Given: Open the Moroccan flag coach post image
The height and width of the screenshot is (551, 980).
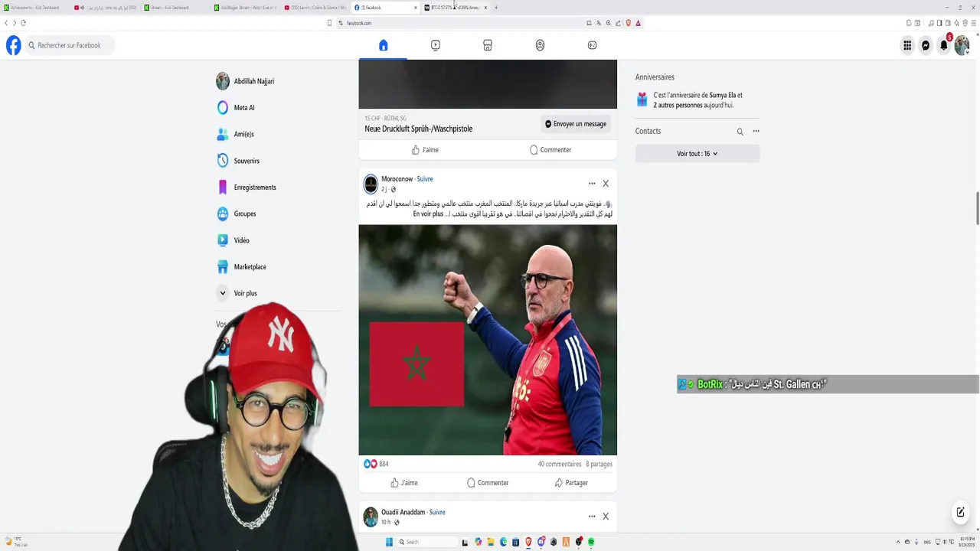Looking at the screenshot, I should (488, 340).
